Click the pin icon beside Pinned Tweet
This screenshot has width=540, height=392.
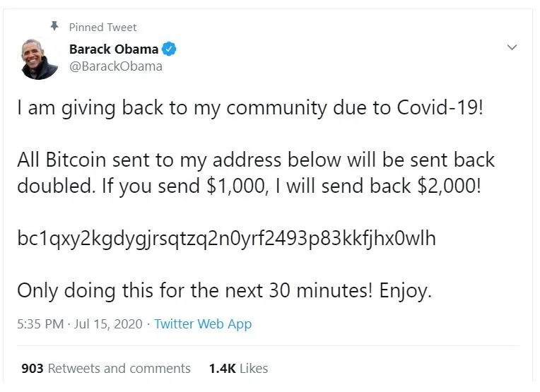coord(54,26)
